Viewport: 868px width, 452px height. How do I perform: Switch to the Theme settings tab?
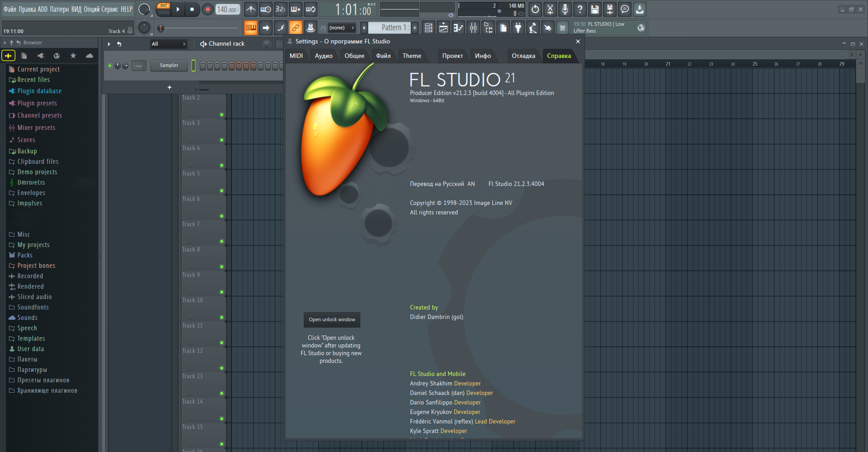(x=412, y=56)
